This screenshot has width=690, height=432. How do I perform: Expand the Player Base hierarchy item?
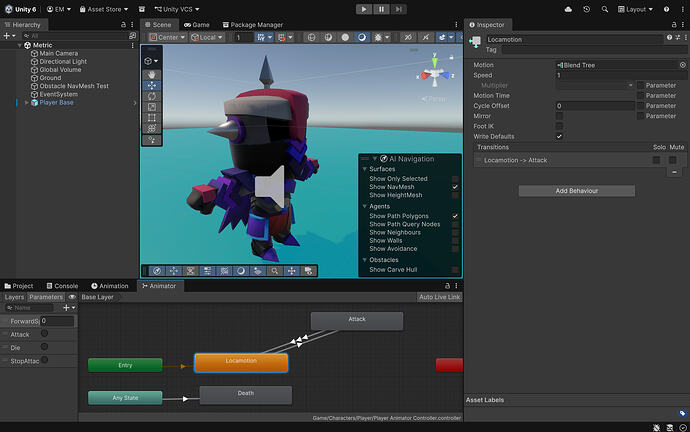(27, 103)
